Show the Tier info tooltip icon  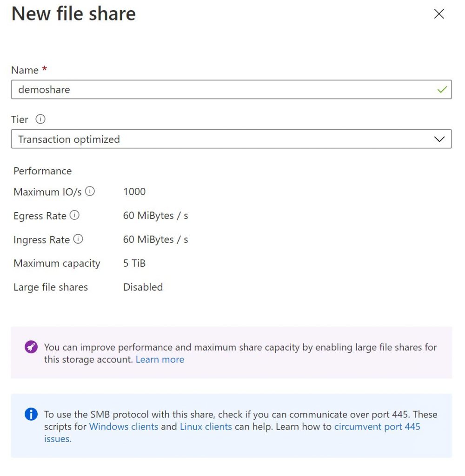[x=41, y=119]
